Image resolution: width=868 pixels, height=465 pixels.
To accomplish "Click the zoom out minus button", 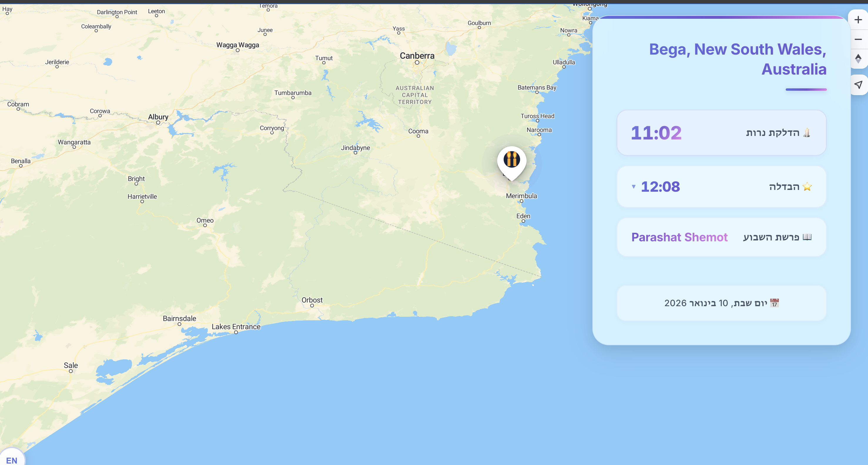I will (x=858, y=39).
